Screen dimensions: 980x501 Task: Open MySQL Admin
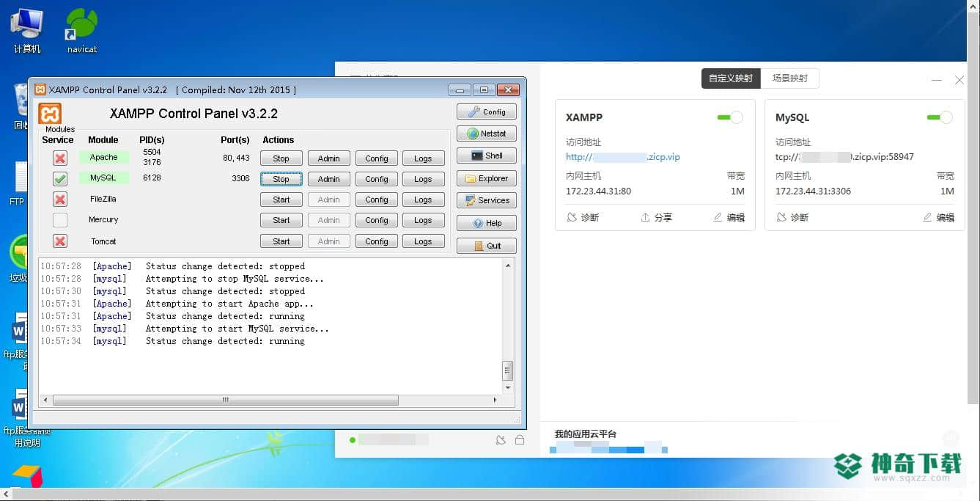[329, 179]
